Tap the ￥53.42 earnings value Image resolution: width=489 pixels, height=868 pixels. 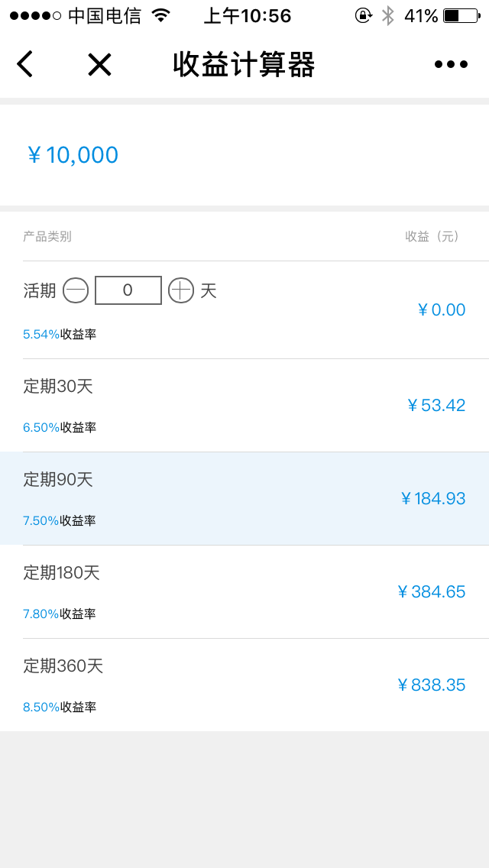click(x=436, y=406)
